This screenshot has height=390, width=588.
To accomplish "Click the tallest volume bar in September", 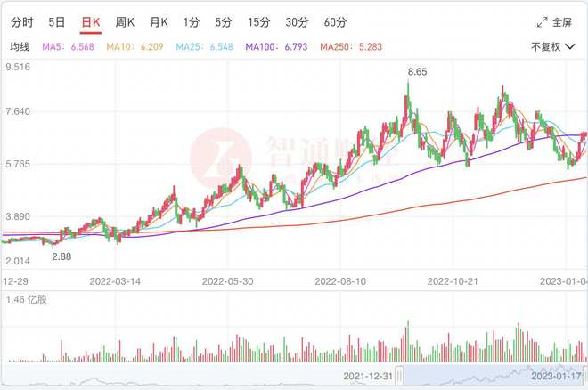I will click(408, 341).
